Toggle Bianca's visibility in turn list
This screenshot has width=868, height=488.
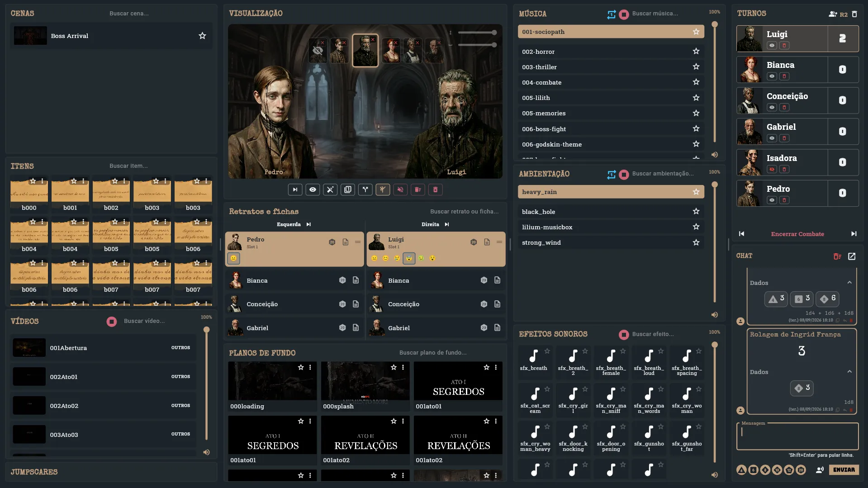pos(772,76)
